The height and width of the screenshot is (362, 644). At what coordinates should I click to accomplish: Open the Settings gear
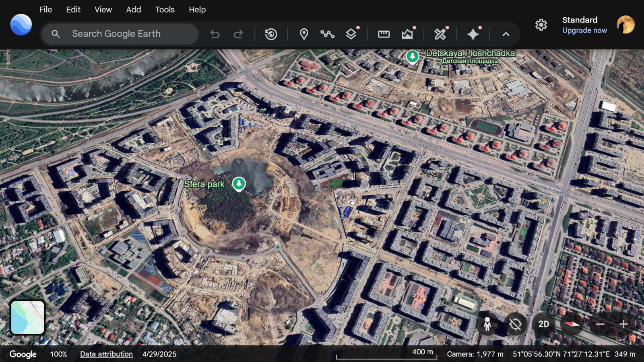[x=541, y=25]
